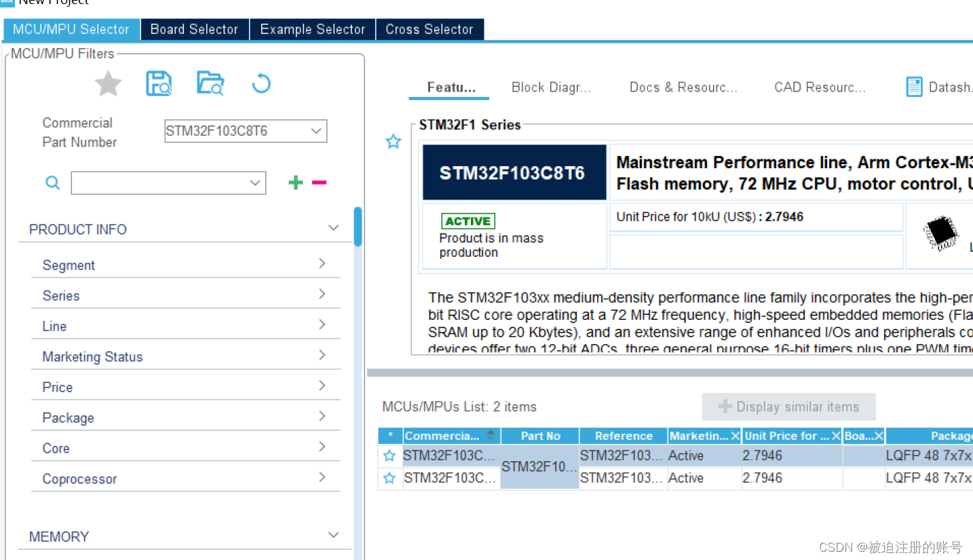Viewport: 973px width, 560px height.
Task: Expand the Line filter
Action: point(322,324)
